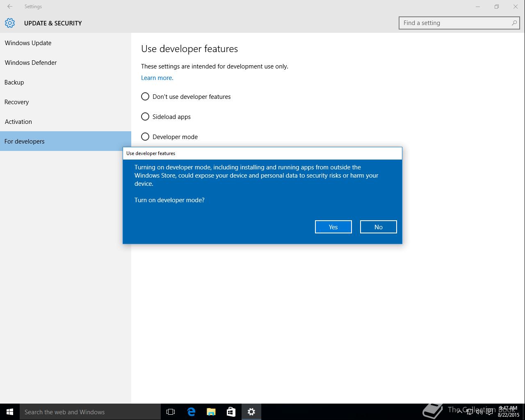Click the 'Use developer features' dialog title
The height and width of the screenshot is (420, 525).
[151, 153]
